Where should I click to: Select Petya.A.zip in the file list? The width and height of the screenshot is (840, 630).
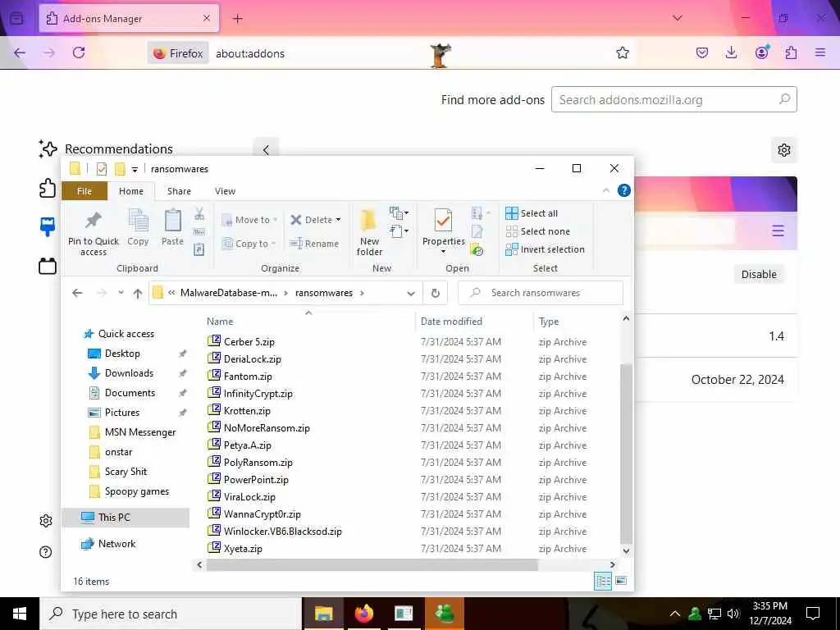(x=247, y=445)
